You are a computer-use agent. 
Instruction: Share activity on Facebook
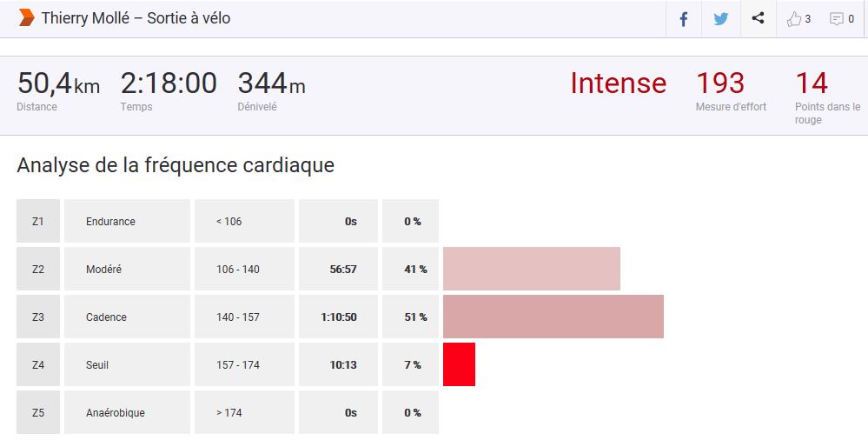(684, 18)
